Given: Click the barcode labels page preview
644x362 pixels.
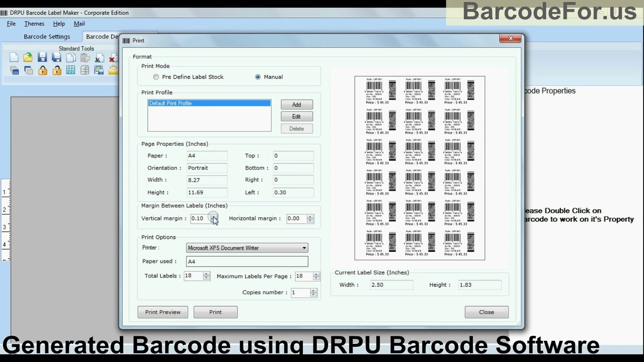Looking at the screenshot, I should click(420, 168).
